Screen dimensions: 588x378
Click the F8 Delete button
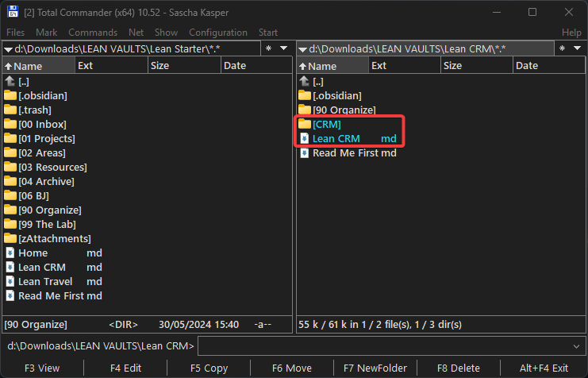458,368
